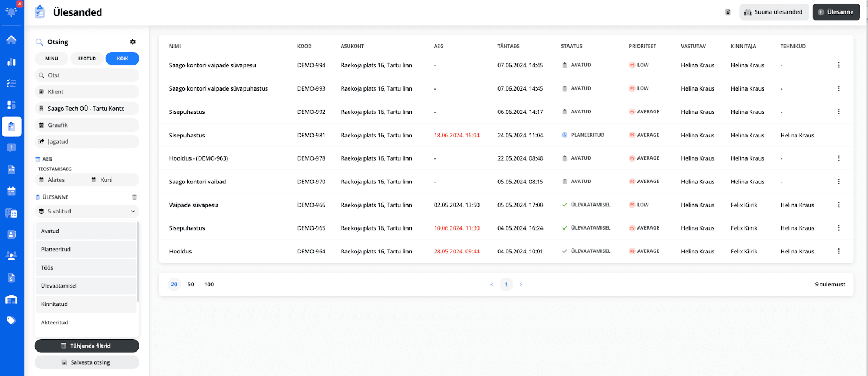
Task: Open row menu for DEMO-992
Action: (839, 112)
